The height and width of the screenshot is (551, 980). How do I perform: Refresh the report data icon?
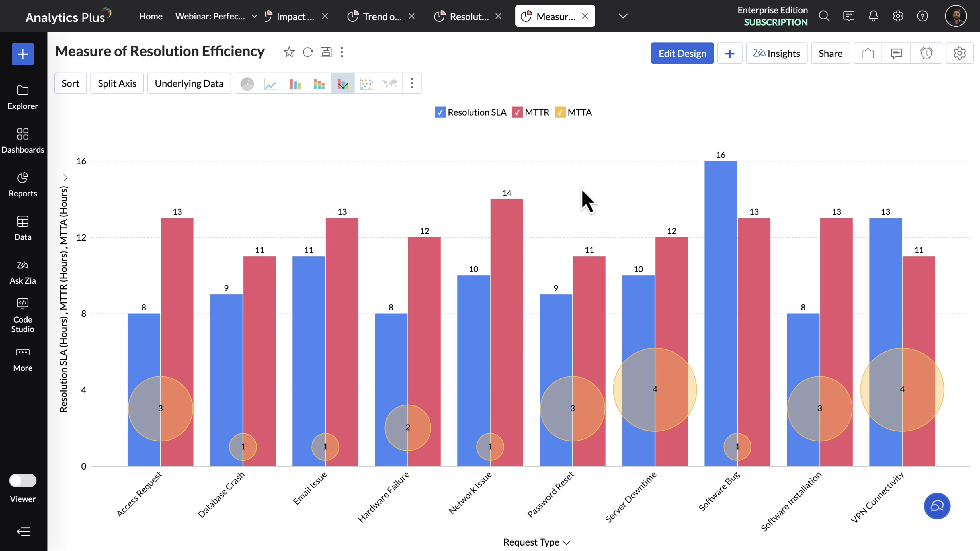[308, 52]
